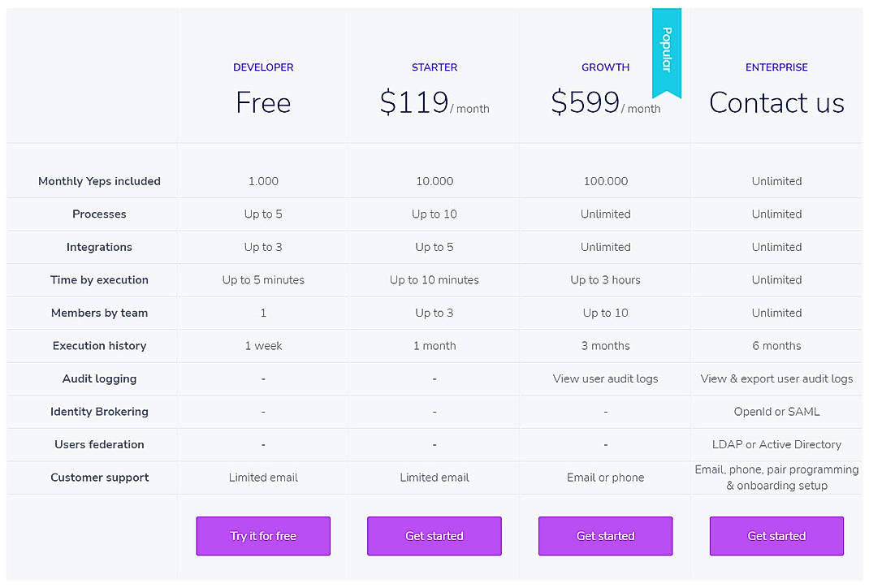Screen dimensions: 869x588
Task: Select the 'Customer support' row label
Action: coord(99,478)
